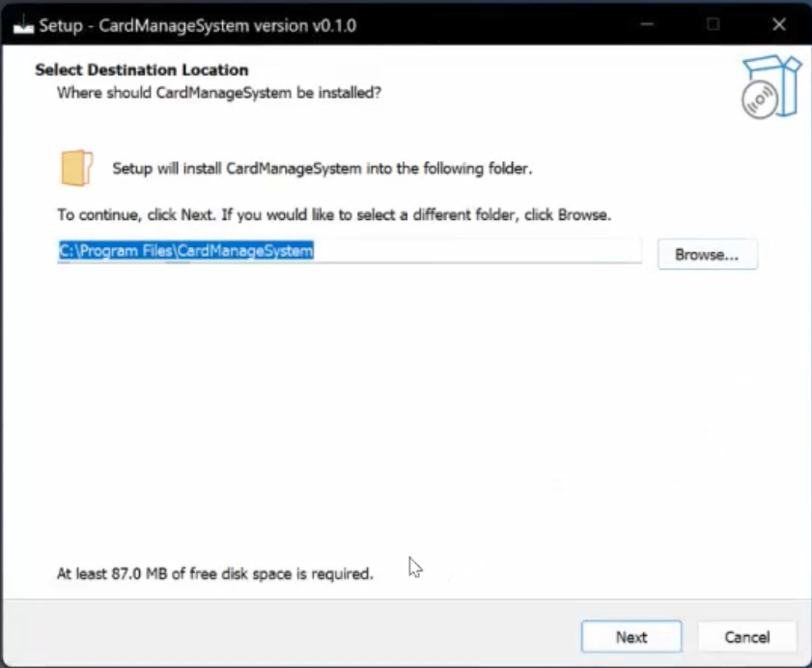Focus the destination folder path field
This screenshot has height=668, width=812.
[x=483, y=251]
